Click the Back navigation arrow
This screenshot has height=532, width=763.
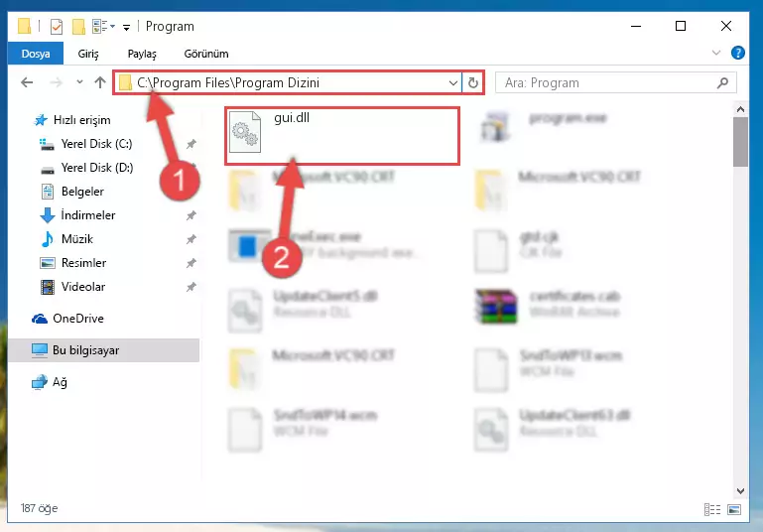click(x=27, y=82)
